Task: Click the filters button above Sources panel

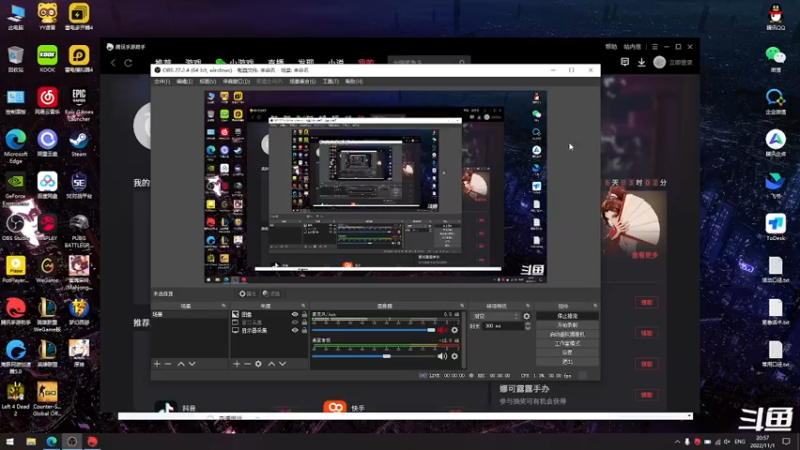Action: [271, 294]
